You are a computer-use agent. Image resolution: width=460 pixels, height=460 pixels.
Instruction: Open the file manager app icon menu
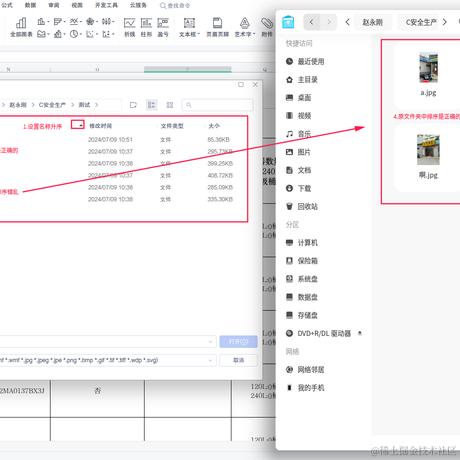(288, 22)
